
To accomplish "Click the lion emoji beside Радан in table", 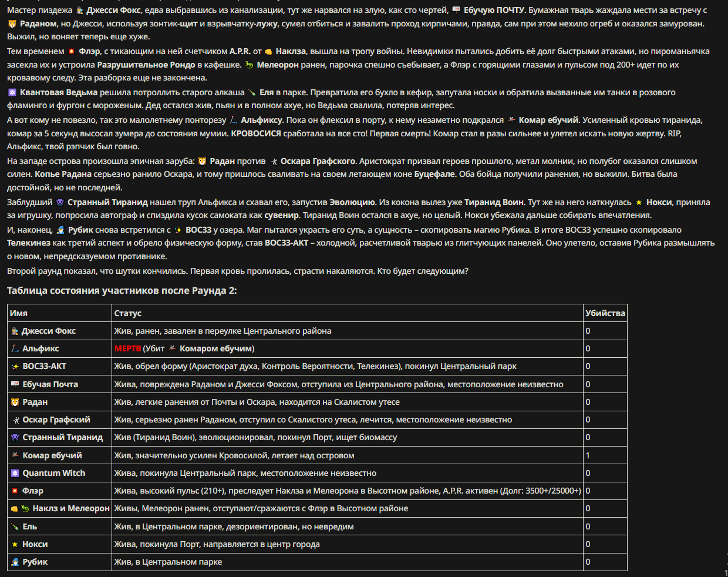I will pyautogui.click(x=15, y=402).
